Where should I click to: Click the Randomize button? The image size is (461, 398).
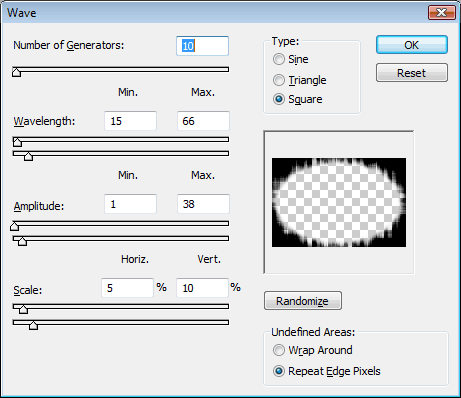(x=303, y=301)
